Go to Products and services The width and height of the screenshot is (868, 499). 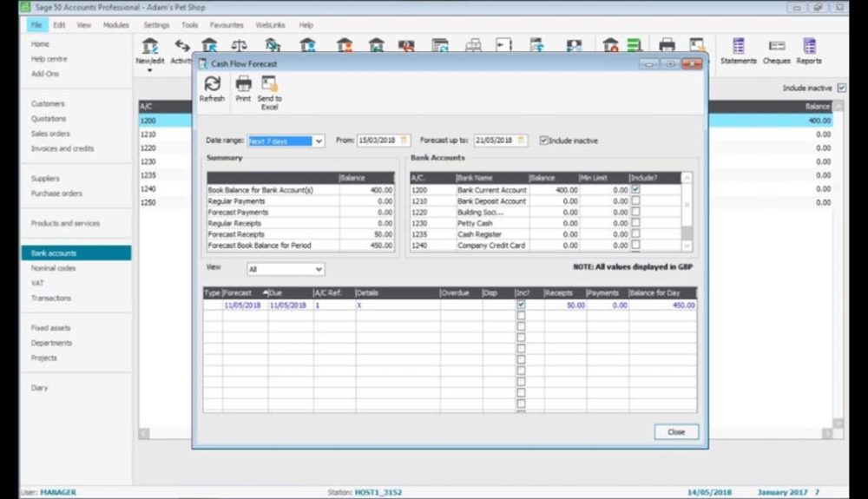(x=65, y=223)
